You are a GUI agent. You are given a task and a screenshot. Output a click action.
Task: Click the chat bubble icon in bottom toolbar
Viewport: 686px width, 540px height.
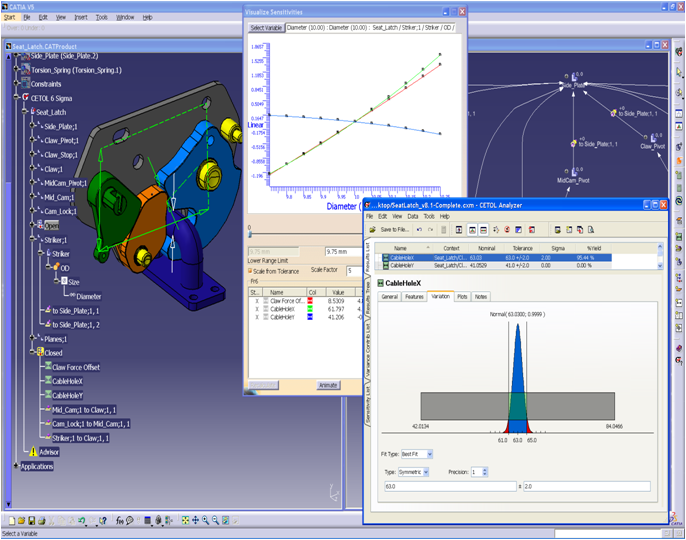130,520
